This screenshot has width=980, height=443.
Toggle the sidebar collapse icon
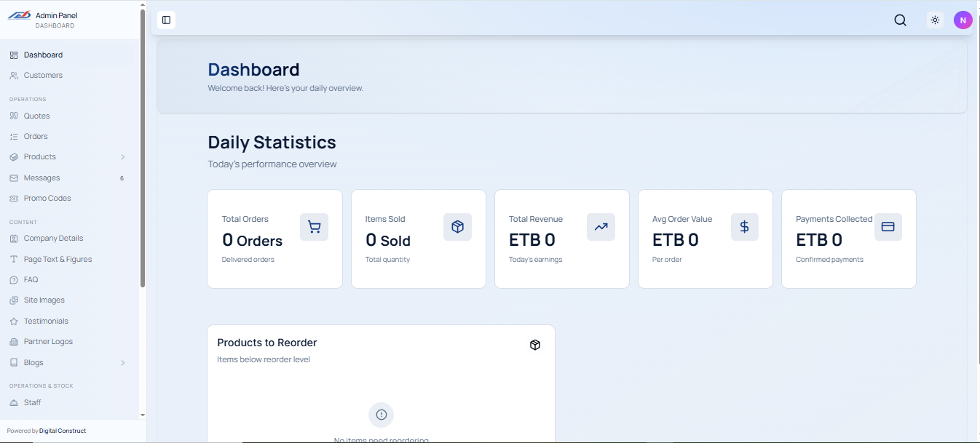[166, 20]
